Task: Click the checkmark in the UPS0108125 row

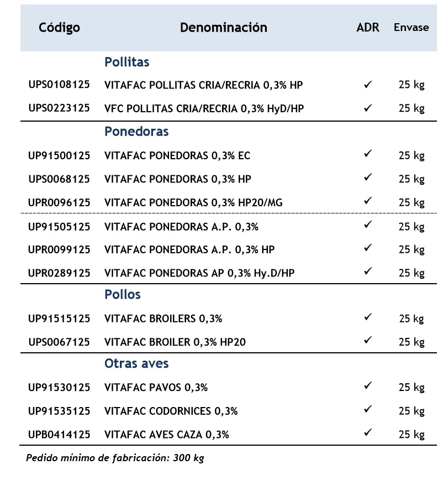Action: click(x=367, y=84)
